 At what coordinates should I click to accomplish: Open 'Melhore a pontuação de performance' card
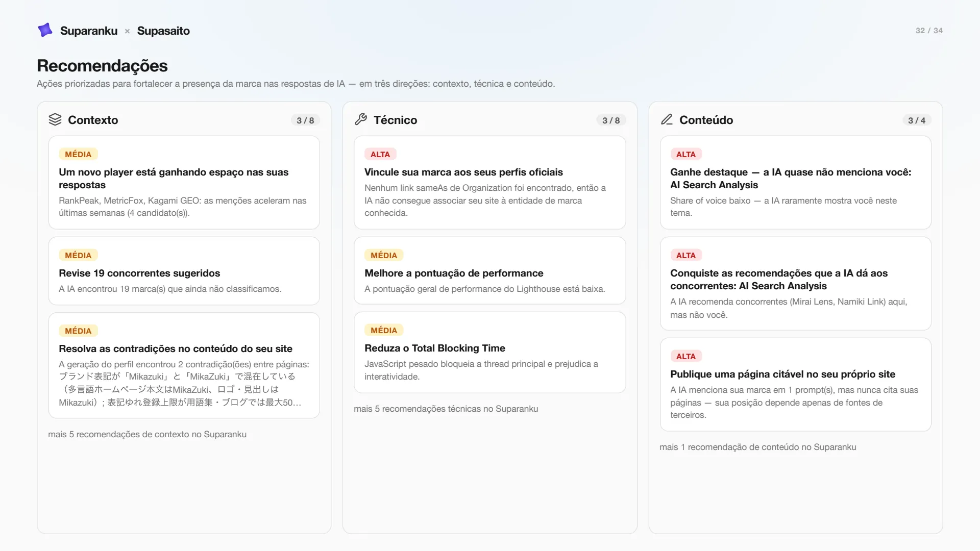[489, 270]
